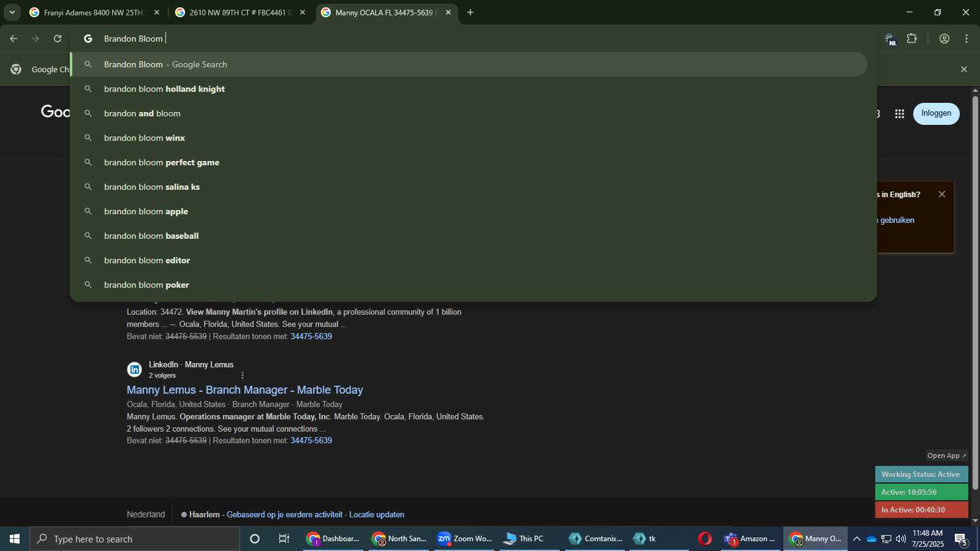Choose suggestion brandon and bloom
The image size is (980, 551).
[469, 113]
